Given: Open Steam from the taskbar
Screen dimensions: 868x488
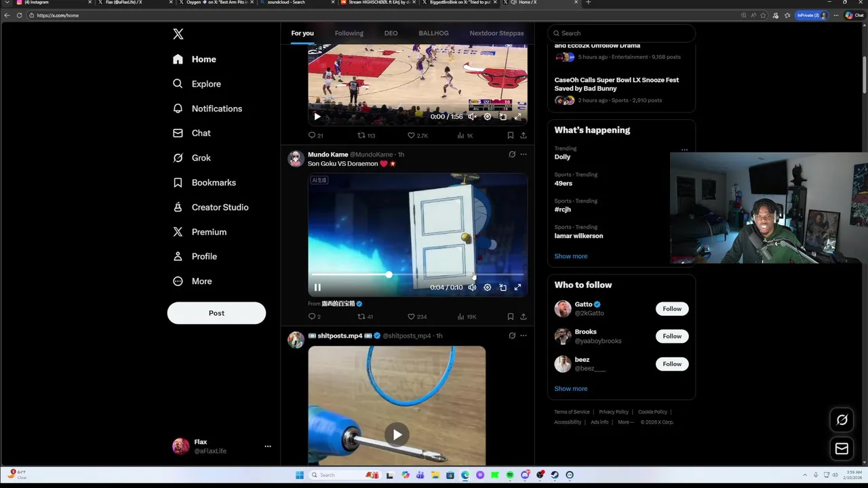Looking at the screenshot, I should 555,475.
